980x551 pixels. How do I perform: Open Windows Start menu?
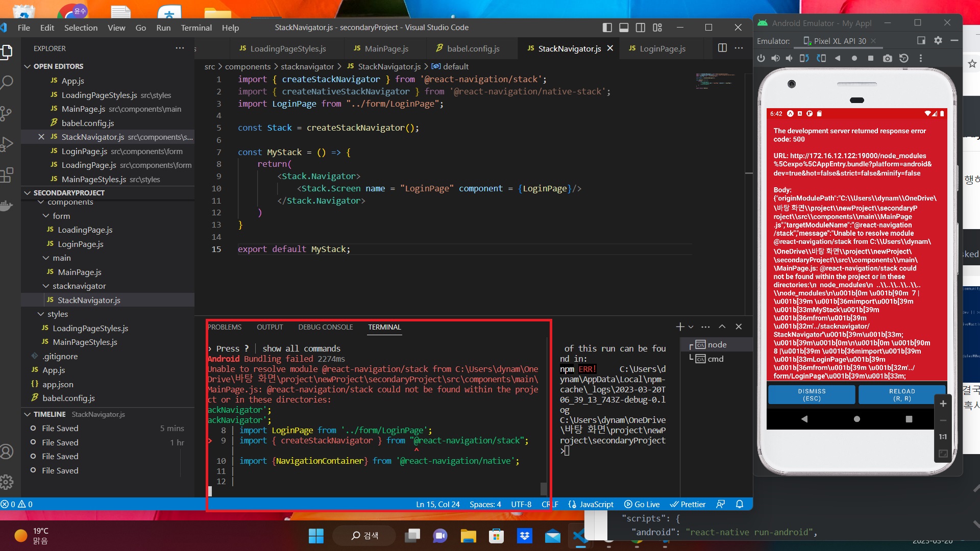(x=316, y=536)
